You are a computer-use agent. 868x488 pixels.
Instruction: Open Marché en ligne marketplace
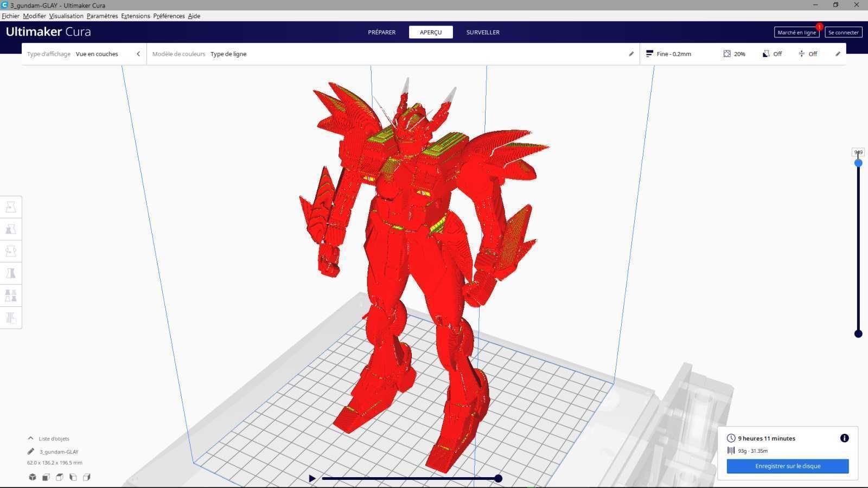(x=796, y=32)
